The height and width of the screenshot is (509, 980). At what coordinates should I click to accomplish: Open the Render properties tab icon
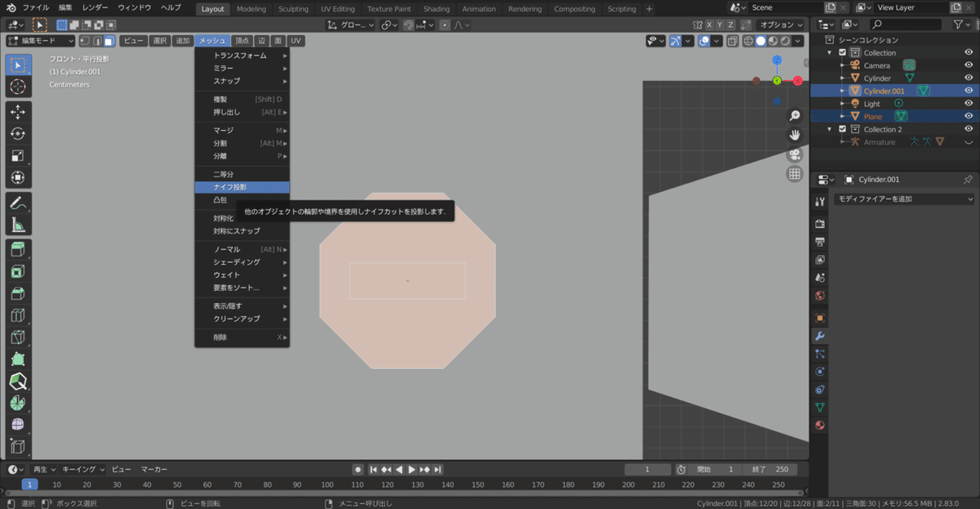820,223
